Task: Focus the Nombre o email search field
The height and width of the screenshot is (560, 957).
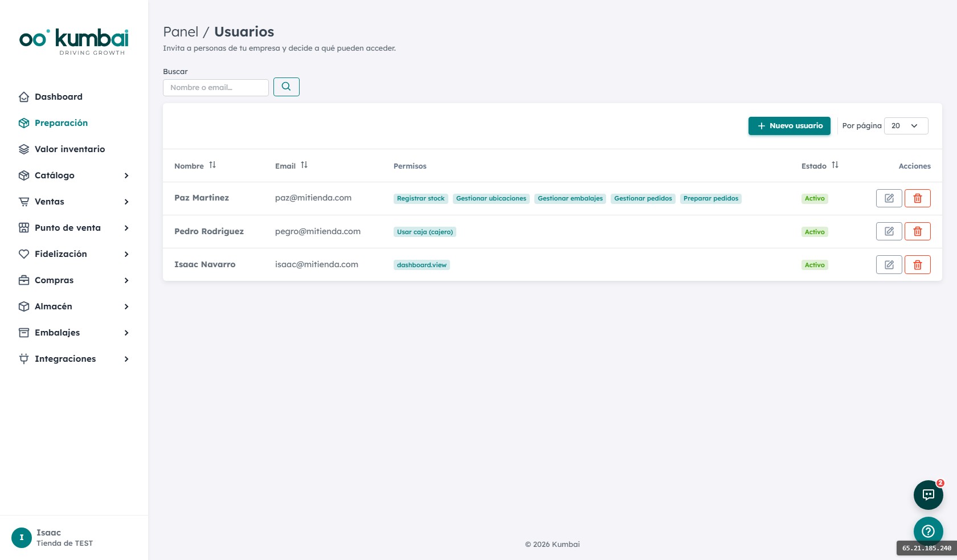Action: tap(216, 88)
